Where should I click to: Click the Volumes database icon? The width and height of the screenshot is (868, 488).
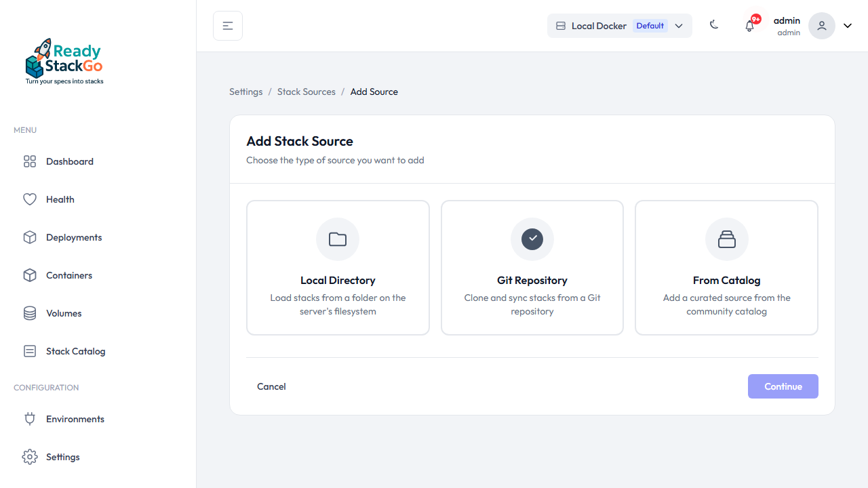(30, 313)
